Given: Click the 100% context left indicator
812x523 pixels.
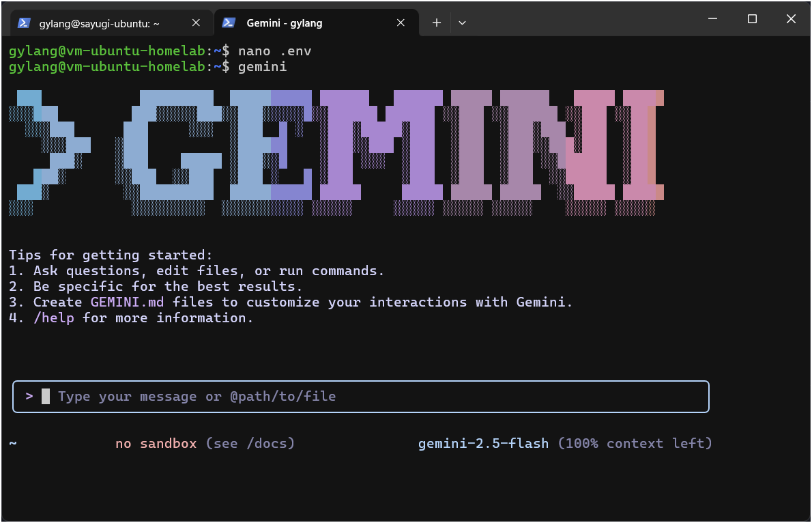Looking at the screenshot, I should click(x=635, y=444).
